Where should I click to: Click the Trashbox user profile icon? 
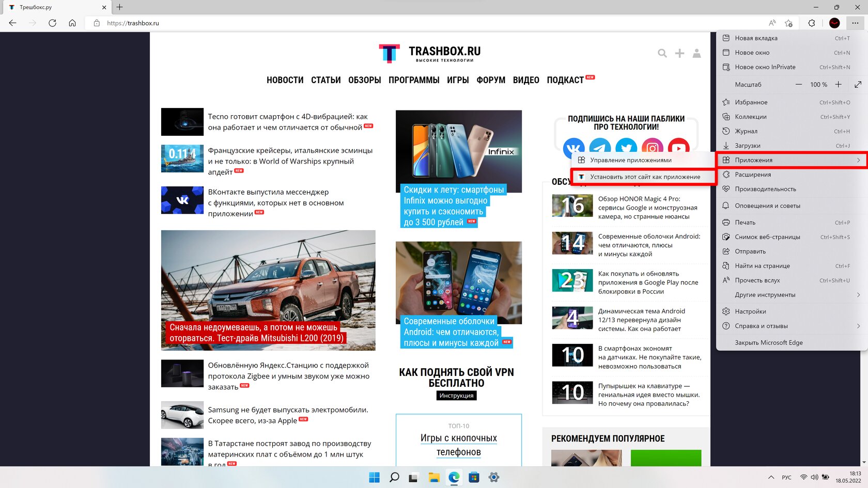click(x=696, y=53)
